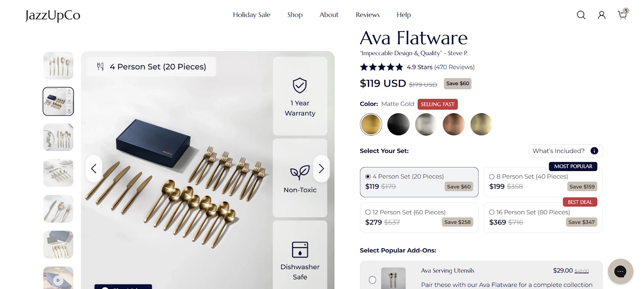
Task: Select the 12 Person Set option
Action: pyautogui.click(x=419, y=218)
